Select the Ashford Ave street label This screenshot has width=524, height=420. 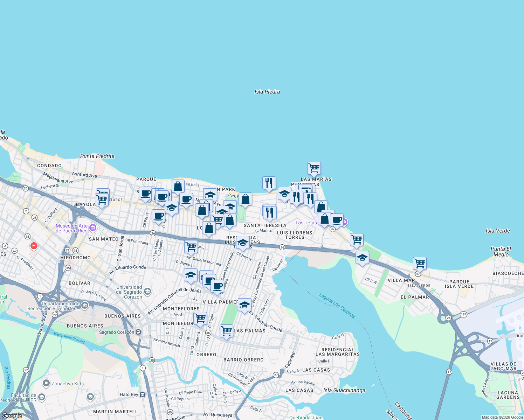[84, 175]
